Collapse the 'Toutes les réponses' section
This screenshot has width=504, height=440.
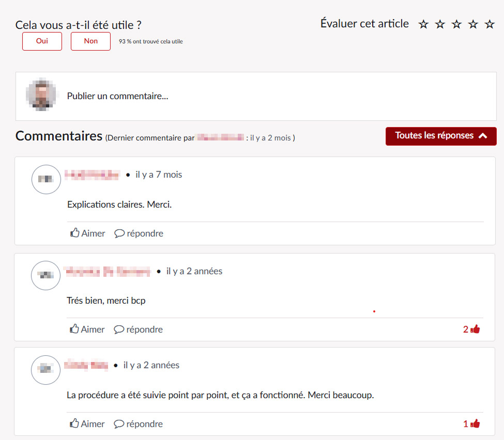441,136
